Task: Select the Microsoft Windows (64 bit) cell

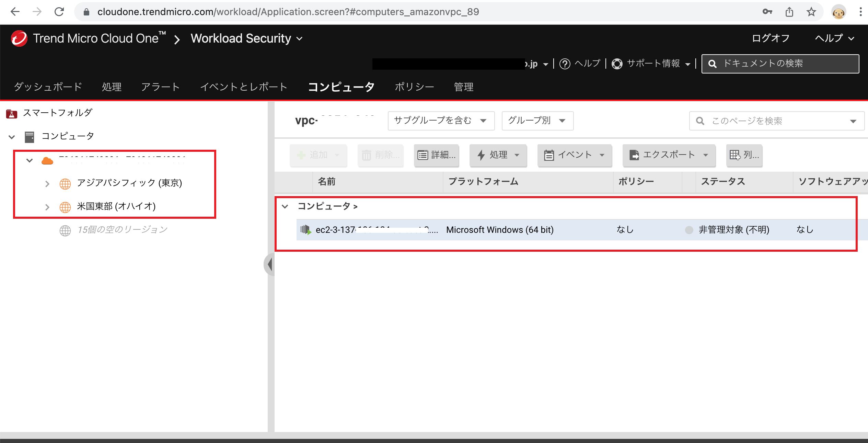Action: pyautogui.click(x=500, y=230)
